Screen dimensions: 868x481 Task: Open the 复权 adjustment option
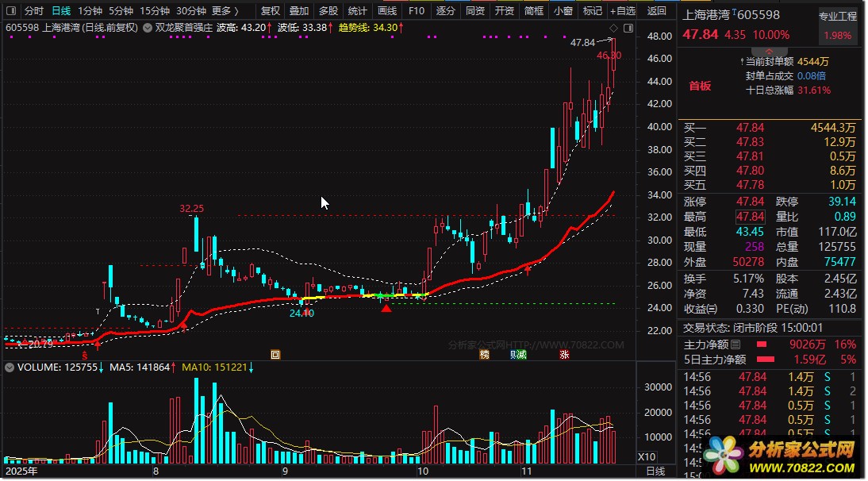(270, 10)
